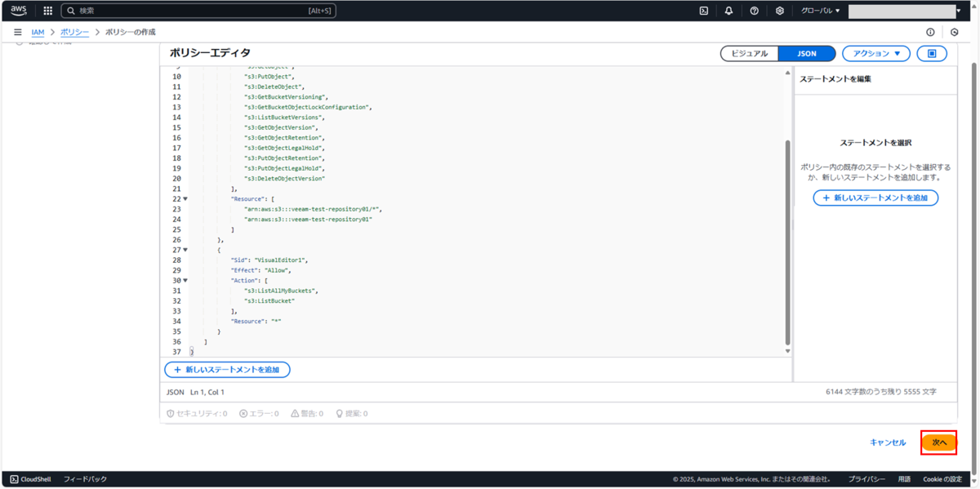Click the ステートメントを編集 panel heading
The image size is (980, 489).
pyautogui.click(x=835, y=79)
